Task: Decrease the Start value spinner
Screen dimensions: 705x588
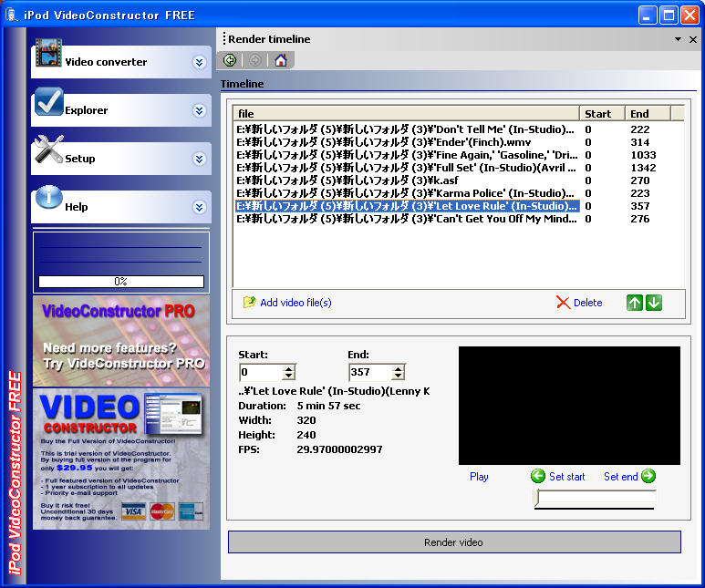Action: (x=288, y=376)
